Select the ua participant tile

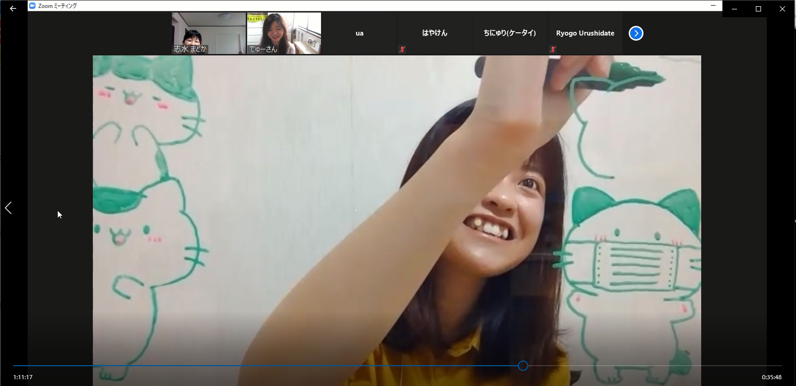(x=359, y=33)
